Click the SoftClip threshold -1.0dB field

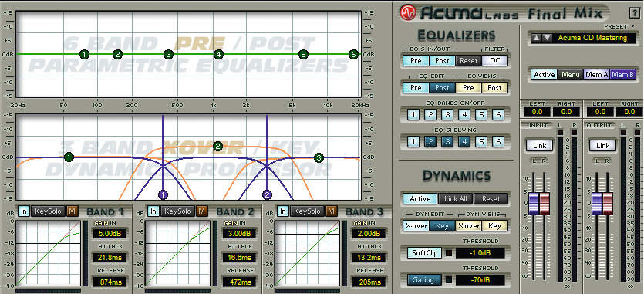[480, 253]
